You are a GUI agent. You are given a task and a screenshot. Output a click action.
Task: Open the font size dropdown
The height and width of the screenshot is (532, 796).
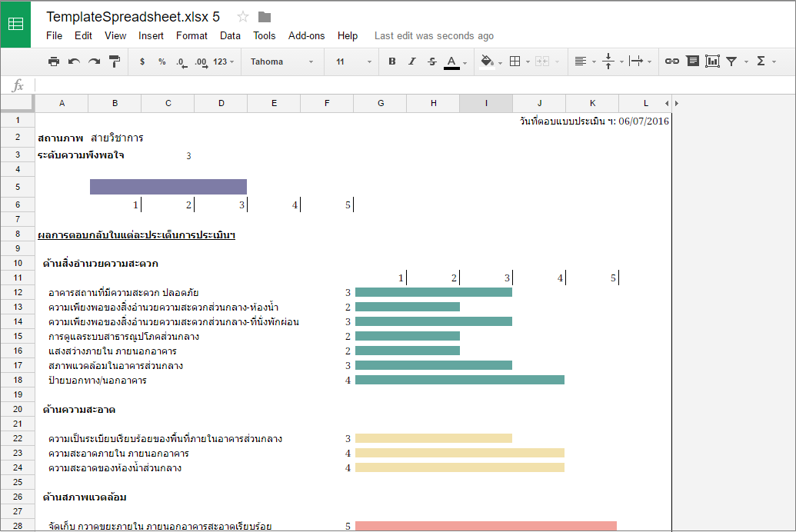click(350, 61)
